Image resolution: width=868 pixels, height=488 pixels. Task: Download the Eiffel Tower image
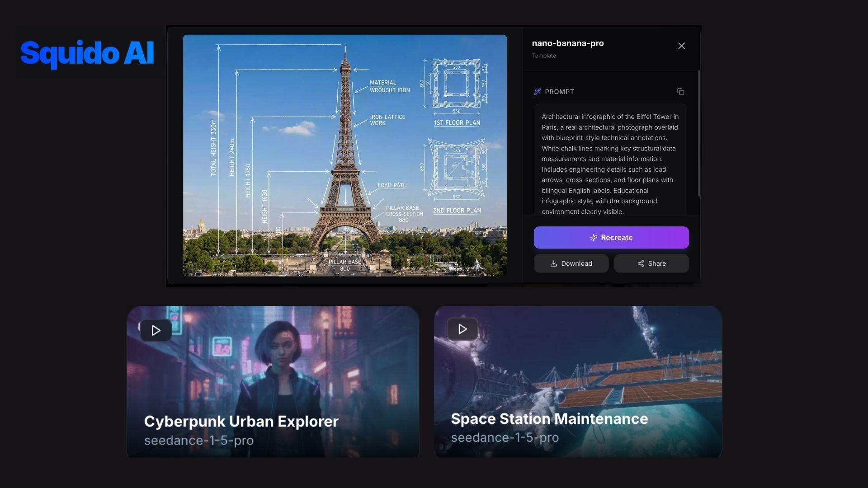(x=571, y=263)
